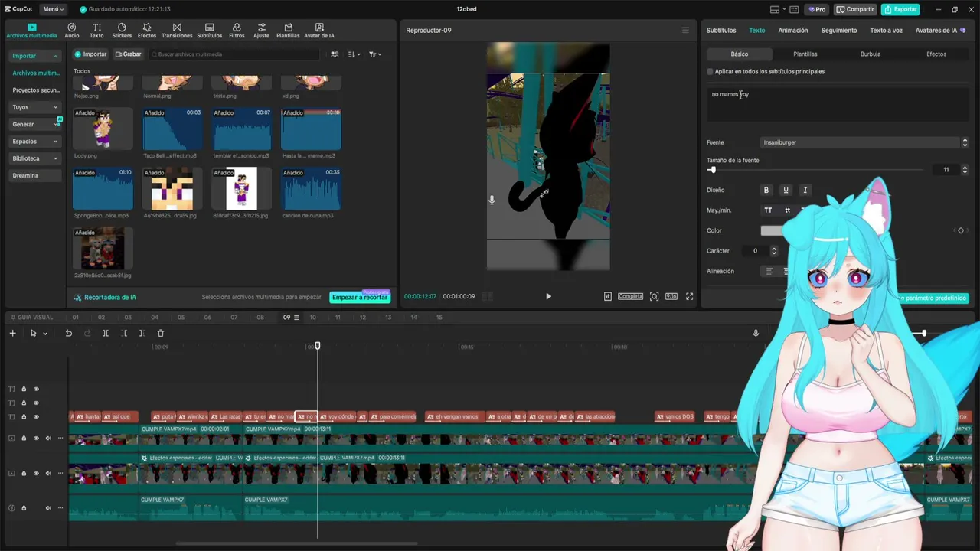
Task: Open the Audio panel
Action: 71,31
